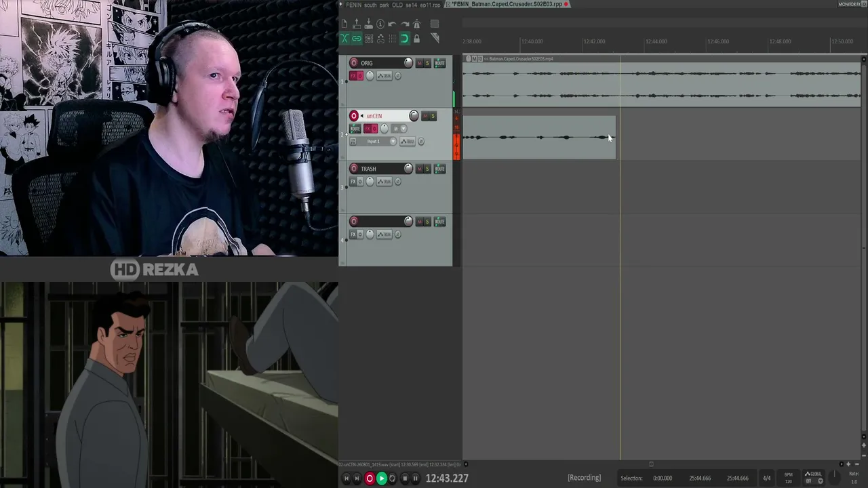Solo the TRASH track
The image size is (868, 488).
point(427,169)
